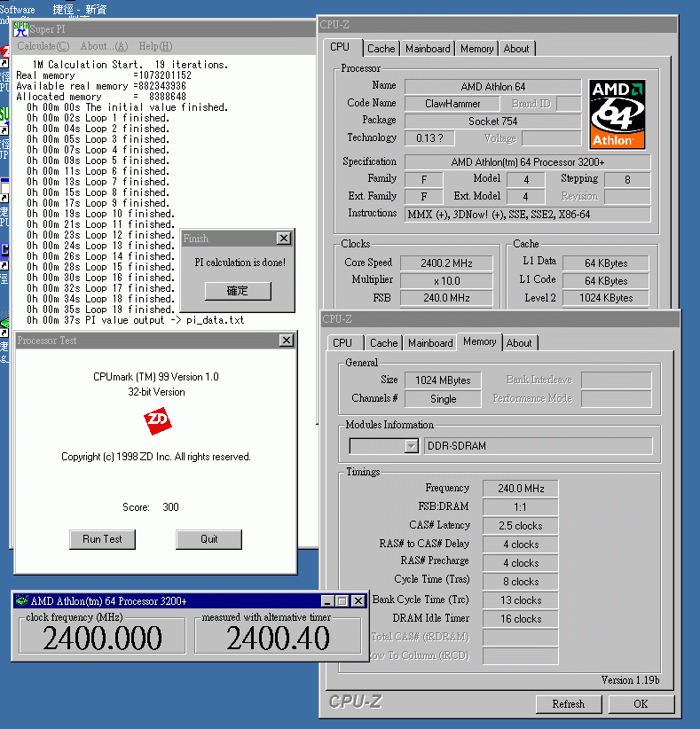Click the Stepping value 8

tap(627, 179)
